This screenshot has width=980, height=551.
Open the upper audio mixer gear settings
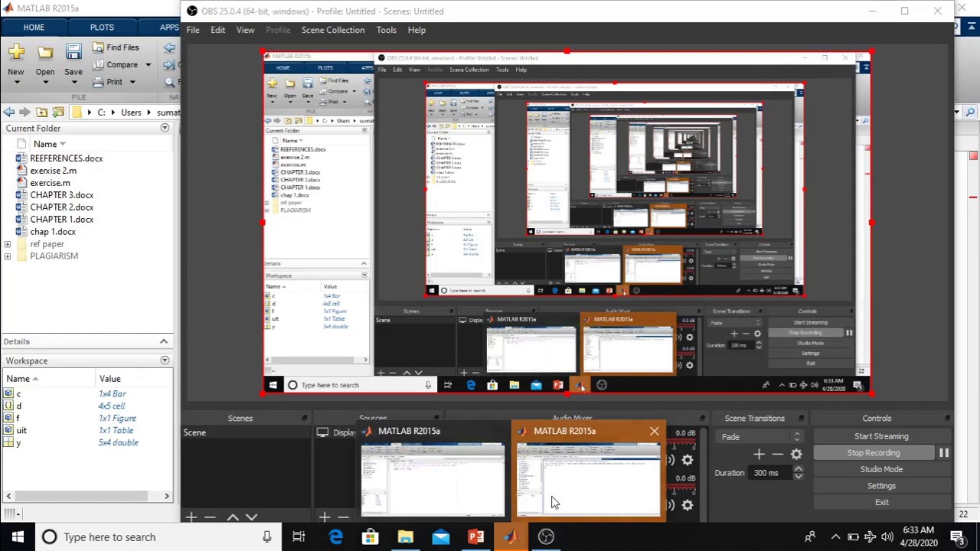[x=687, y=460]
